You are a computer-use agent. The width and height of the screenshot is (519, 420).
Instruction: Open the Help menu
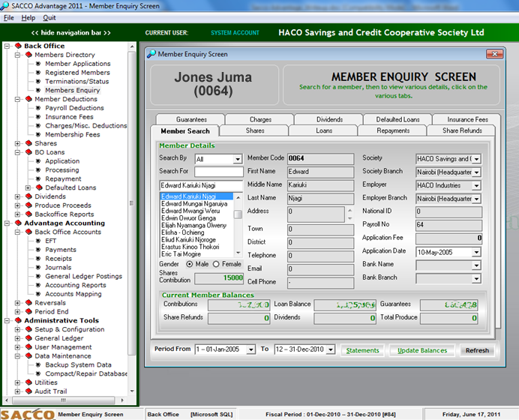coord(28,18)
